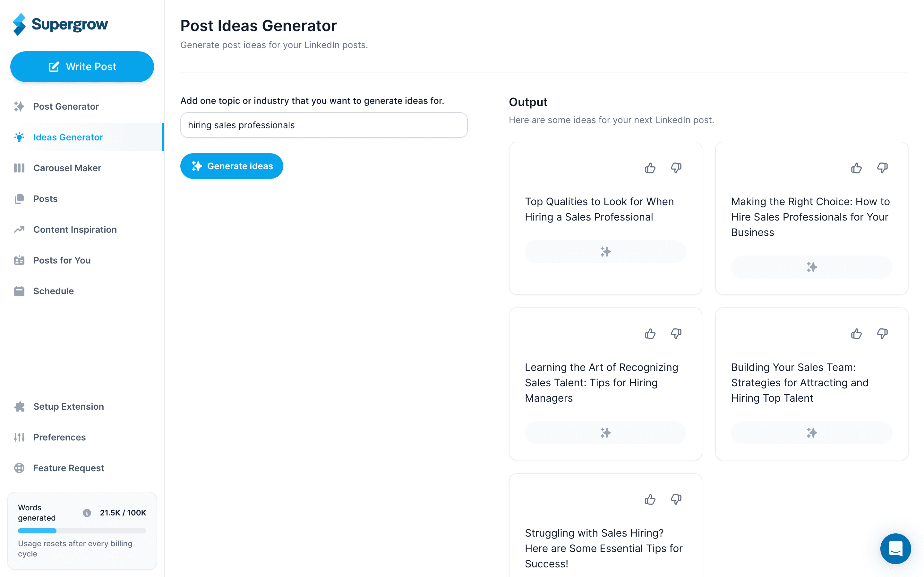Click the Supergrow logo
924x577 pixels.
(x=61, y=24)
